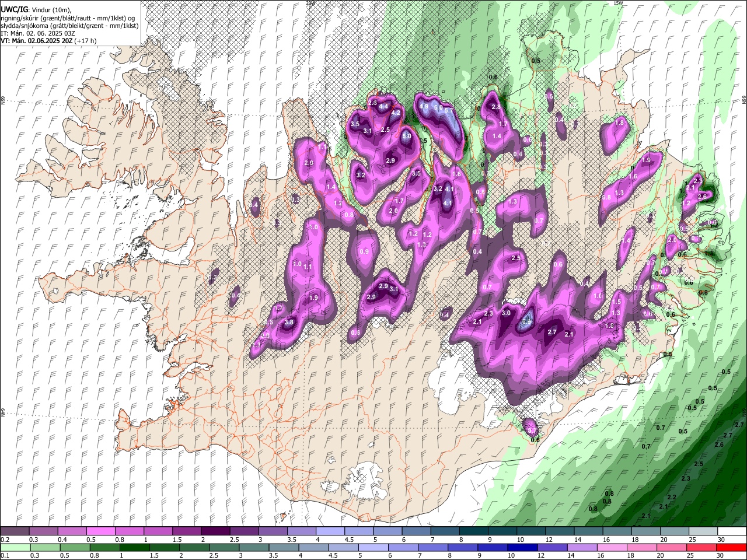Click the 4.2 precipitation value on the map
747x560 pixels.
(395, 113)
